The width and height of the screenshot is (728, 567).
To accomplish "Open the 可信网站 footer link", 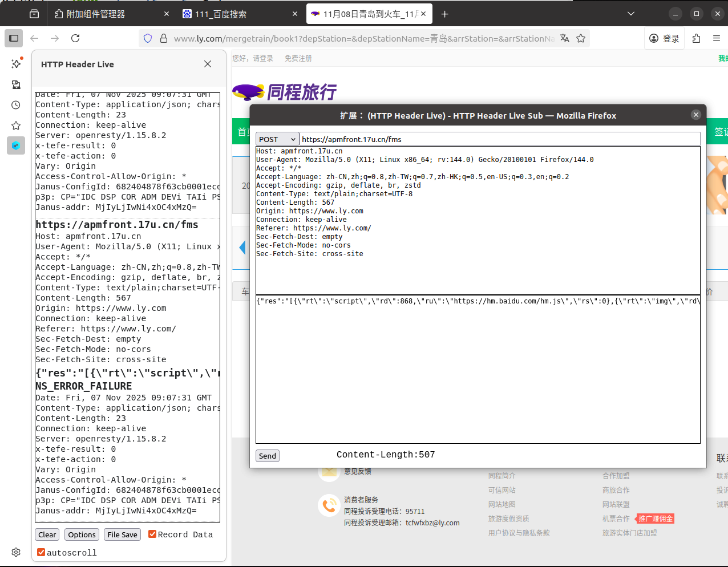I will pos(502,490).
